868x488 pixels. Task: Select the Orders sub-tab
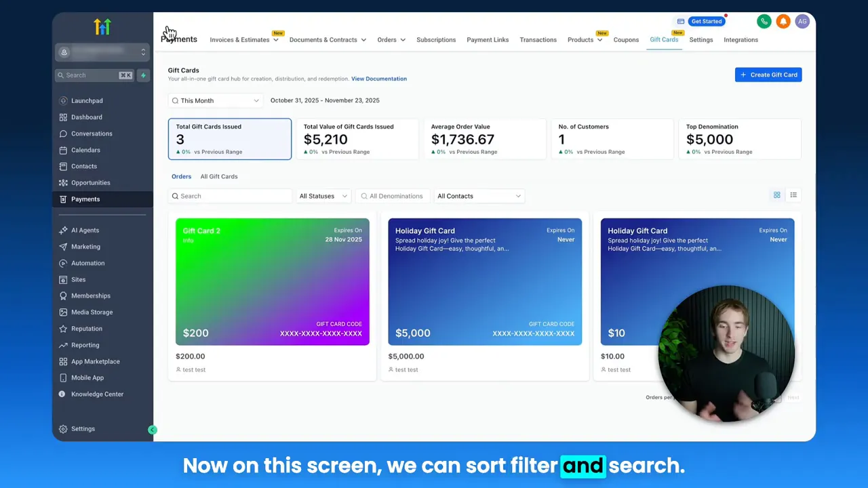pyautogui.click(x=181, y=176)
